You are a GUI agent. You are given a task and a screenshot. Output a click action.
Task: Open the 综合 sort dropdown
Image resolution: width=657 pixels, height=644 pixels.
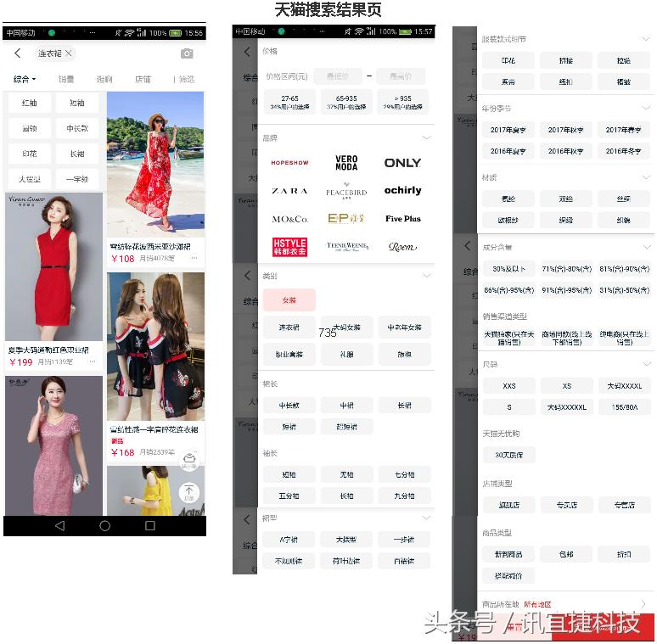25,79
